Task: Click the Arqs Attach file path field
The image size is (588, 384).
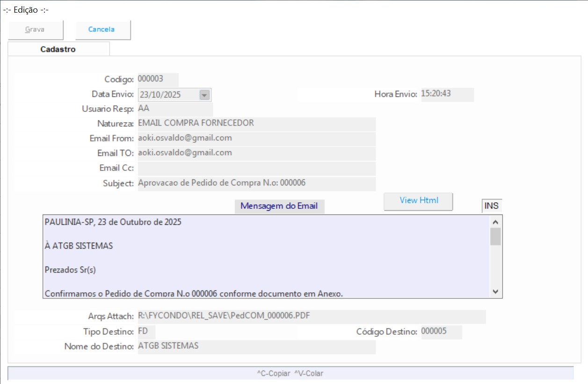Action: tap(311, 317)
